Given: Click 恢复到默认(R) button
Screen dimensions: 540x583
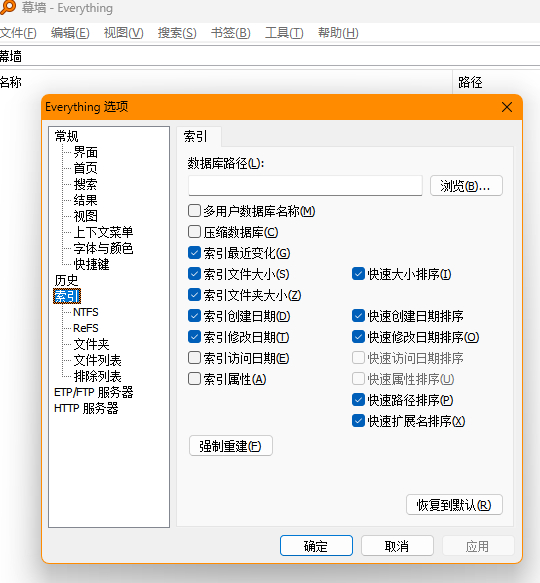Looking at the screenshot, I should click(x=454, y=505).
